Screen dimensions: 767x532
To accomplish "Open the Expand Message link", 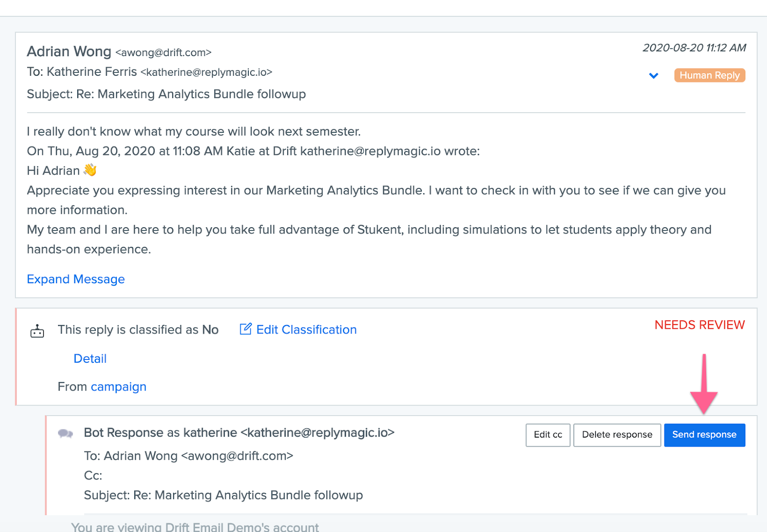I will (76, 279).
